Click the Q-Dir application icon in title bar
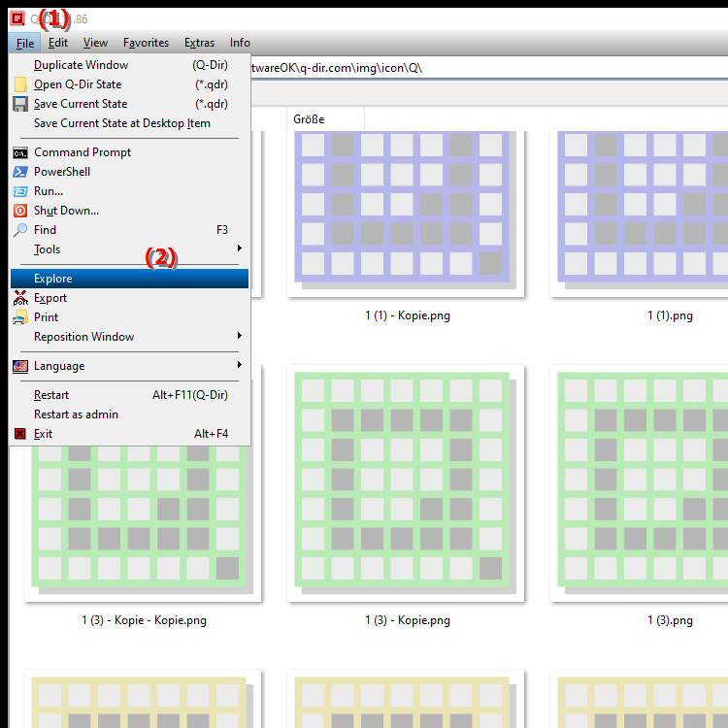Image resolution: width=728 pixels, height=728 pixels. coord(17,18)
